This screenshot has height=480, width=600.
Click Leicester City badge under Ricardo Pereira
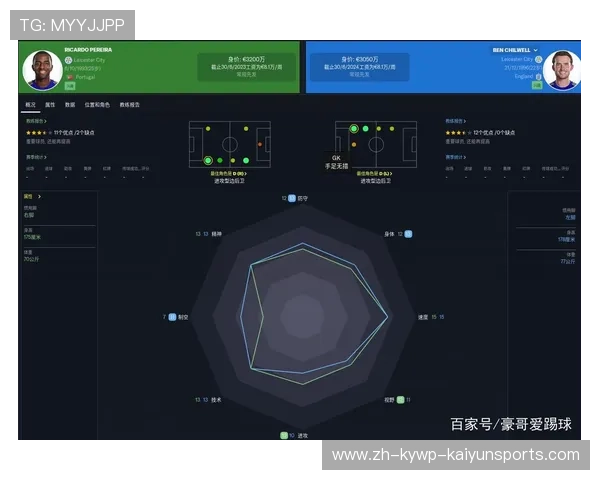pos(68,60)
